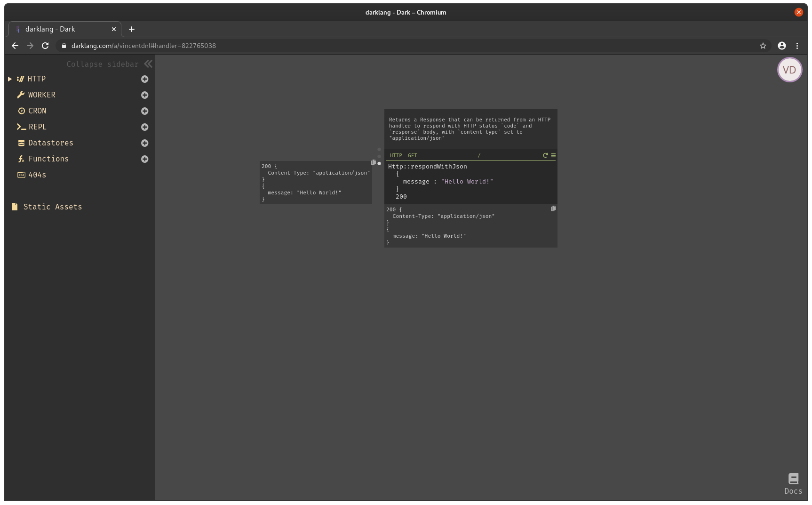Image resolution: width=812 pixels, height=505 pixels.
Task: Add a new CRON with plus icon
Action: (145, 111)
